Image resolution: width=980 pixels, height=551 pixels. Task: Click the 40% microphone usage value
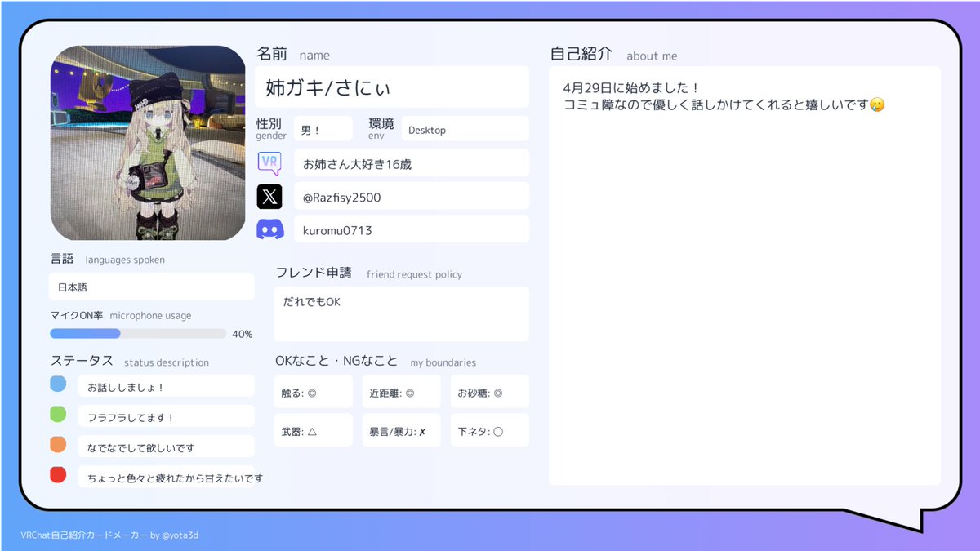point(243,334)
